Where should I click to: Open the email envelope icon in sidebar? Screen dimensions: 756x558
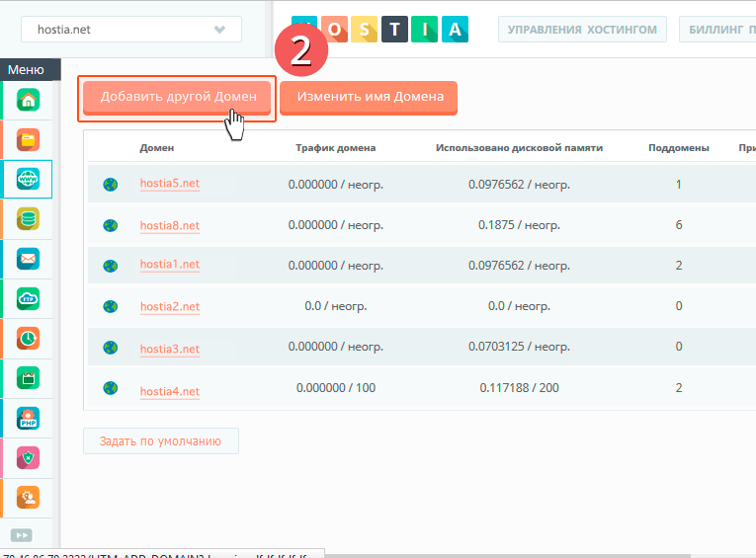click(28, 259)
